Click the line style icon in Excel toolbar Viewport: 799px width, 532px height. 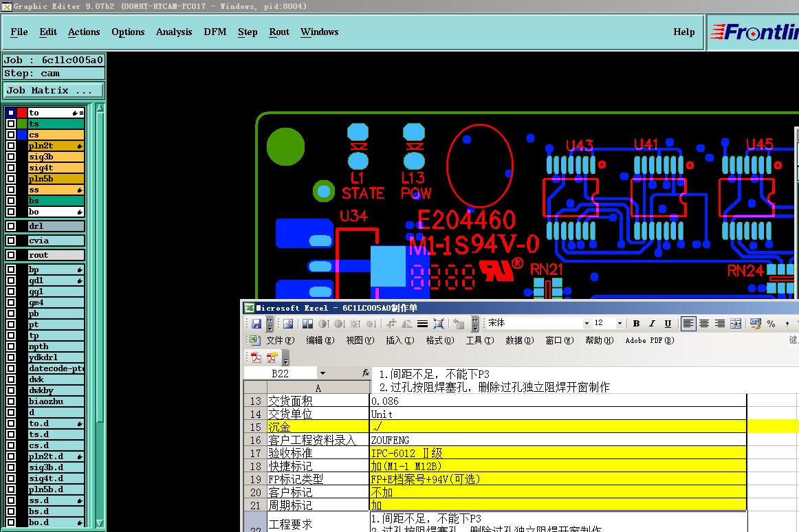[422, 324]
